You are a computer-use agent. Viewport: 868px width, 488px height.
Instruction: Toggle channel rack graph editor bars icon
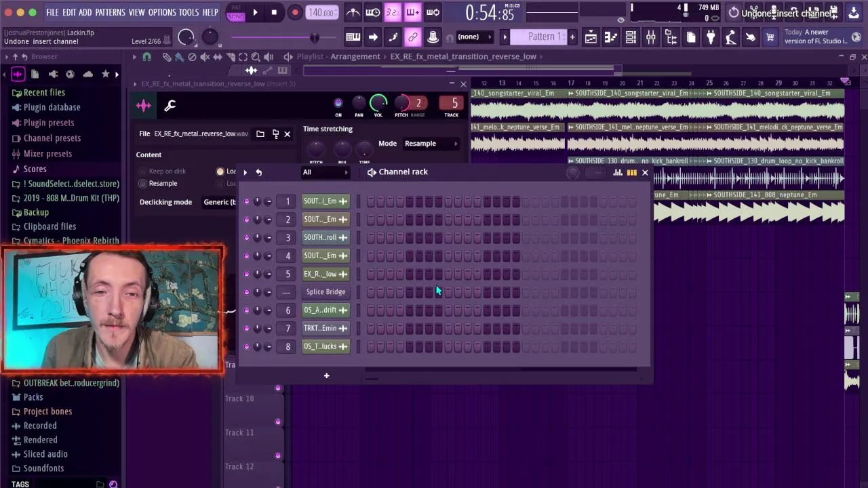618,172
